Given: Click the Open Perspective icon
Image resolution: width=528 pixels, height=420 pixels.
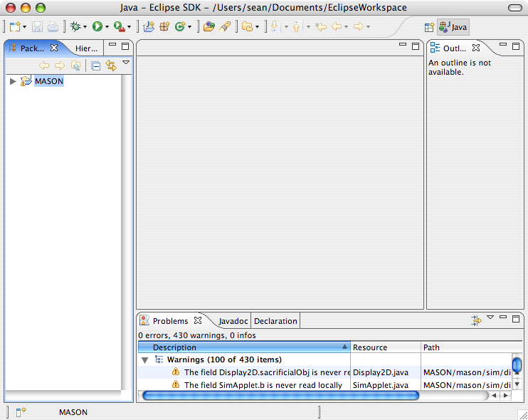Looking at the screenshot, I should click(x=429, y=27).
